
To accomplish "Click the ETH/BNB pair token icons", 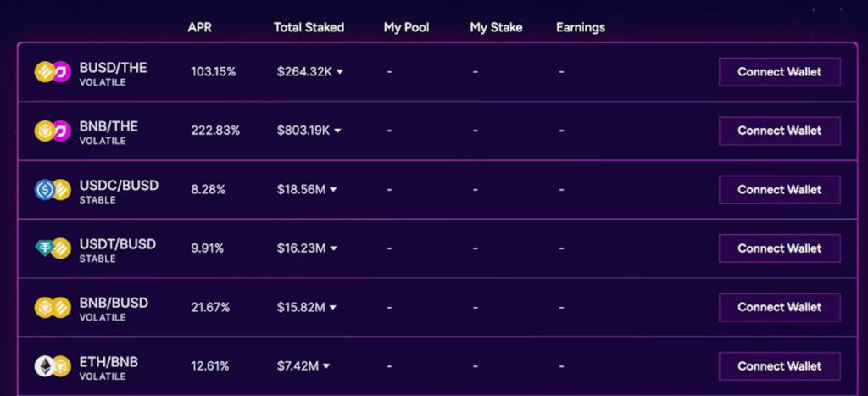I will point(53,366).
